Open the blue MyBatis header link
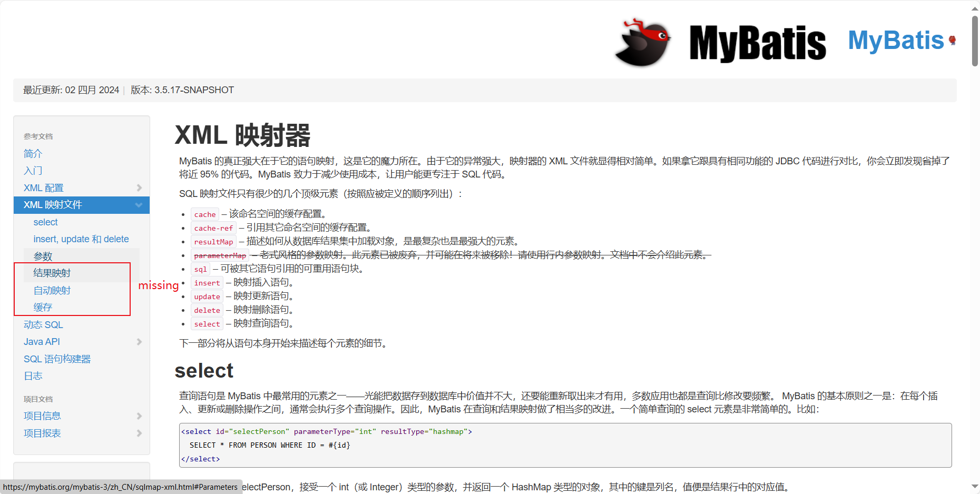Screen dimensions: 980x494 (896, 41)
